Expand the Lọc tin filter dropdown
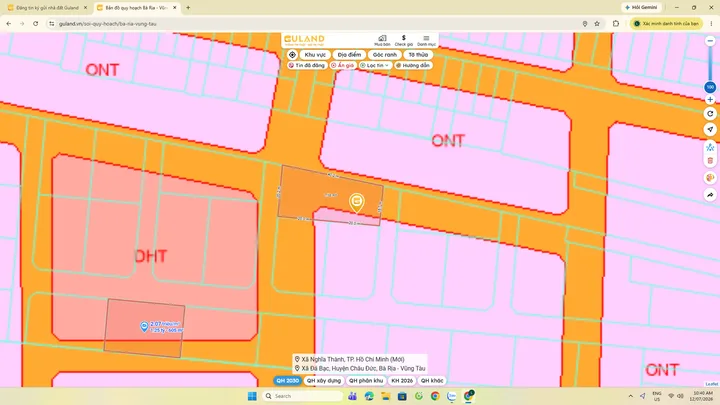This screenshot has width=720, height=405. 374,66
